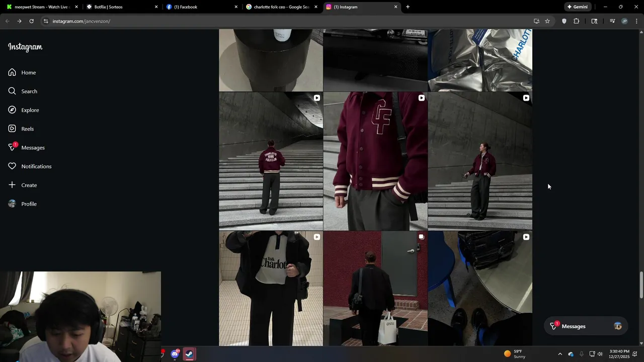Click the Instagram logo wordmark
The image size is (644, 362).
[25, 47]
